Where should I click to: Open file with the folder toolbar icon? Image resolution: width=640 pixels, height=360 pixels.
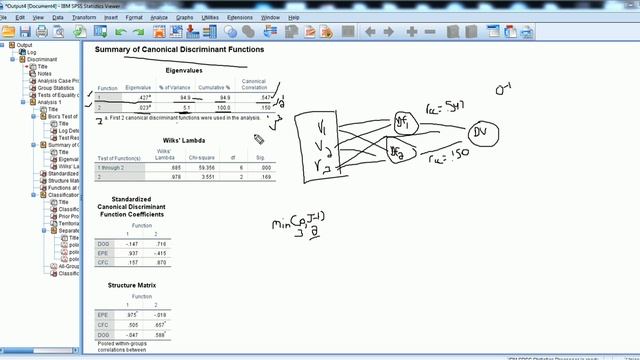(x=8, y=31)
